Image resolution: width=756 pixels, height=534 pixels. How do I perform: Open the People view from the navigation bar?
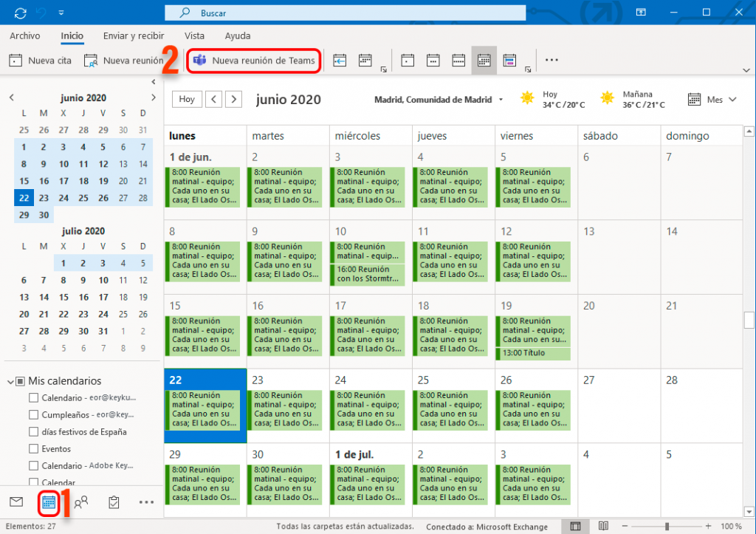[x=80, y=502]
